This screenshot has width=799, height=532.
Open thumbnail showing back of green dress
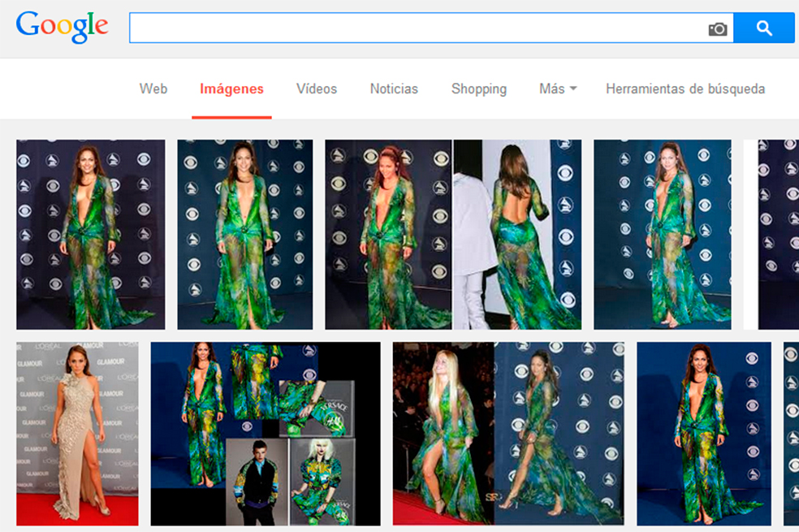[517, 235]
